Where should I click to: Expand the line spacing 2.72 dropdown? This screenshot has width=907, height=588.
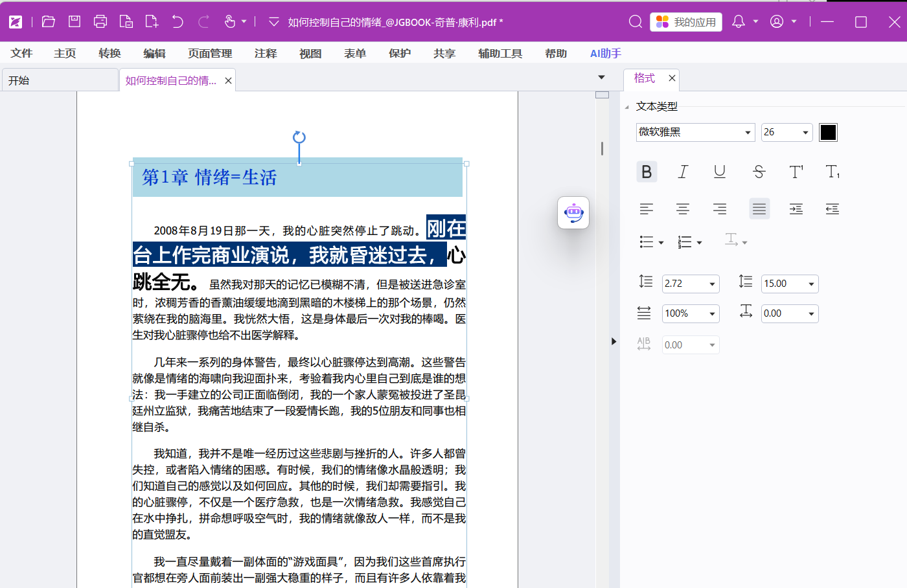click(x=712, y=284)
